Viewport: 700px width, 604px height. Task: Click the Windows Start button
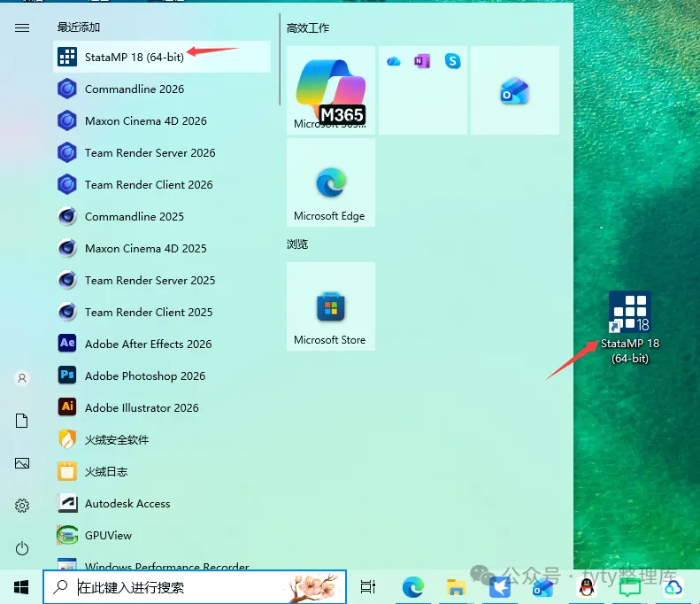(x=21, y=587)
